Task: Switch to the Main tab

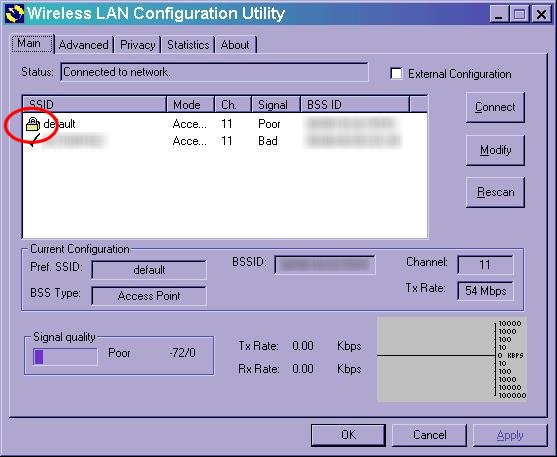Action: 32,43
